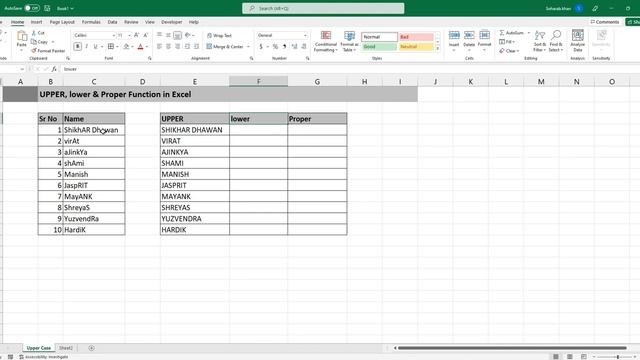Apply Percent Style
Screen dimensions: 640x360
(276, 47)
